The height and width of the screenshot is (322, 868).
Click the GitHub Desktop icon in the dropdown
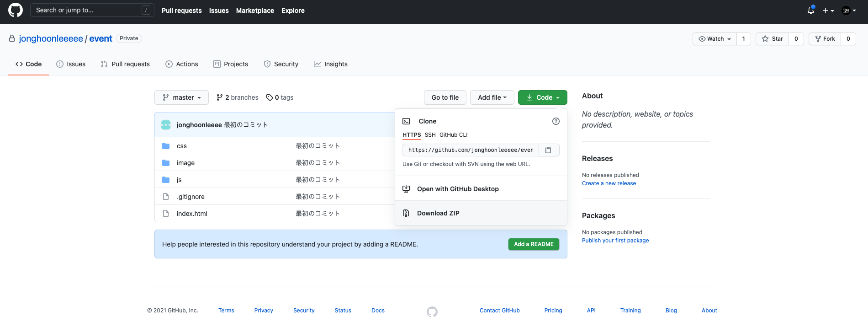[406, 189]
